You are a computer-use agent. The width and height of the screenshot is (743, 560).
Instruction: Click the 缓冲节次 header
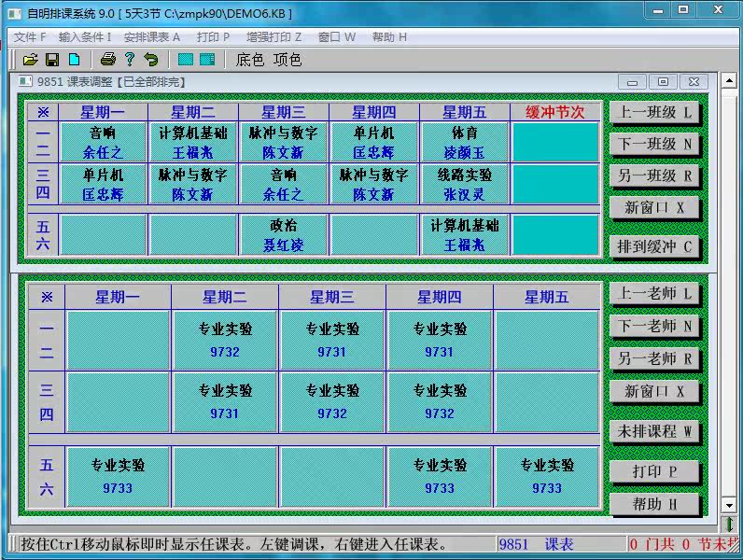[554, 112]
